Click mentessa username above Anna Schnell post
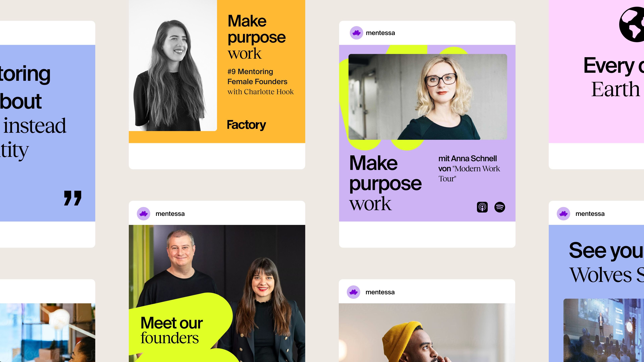The height and width of the screenshot is (362, 644). pyautogui.click(x=380, y=33)
